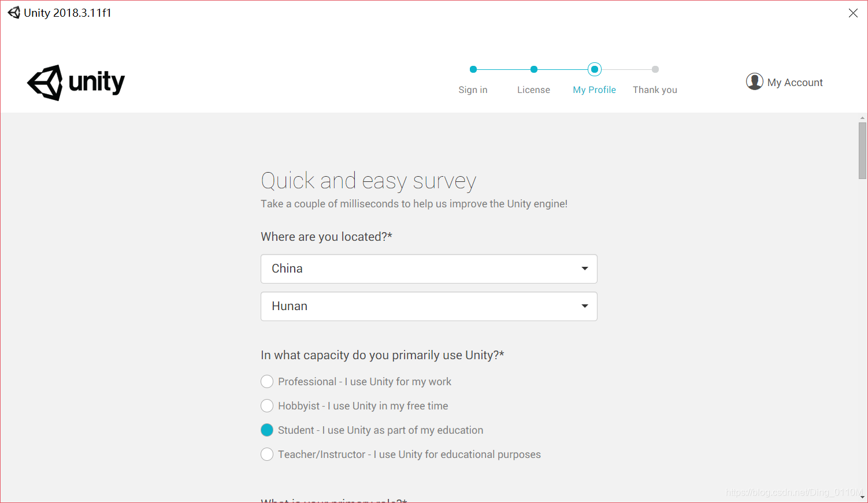868x503 pixels.
Task: Open the China country dropdown
Action: coord(429,269)
